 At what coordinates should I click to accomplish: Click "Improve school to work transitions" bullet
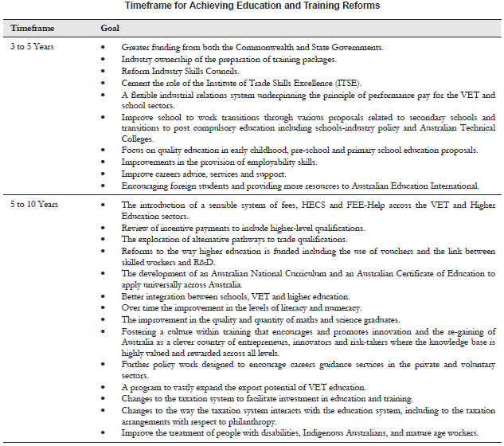click(x=308, y=128)
